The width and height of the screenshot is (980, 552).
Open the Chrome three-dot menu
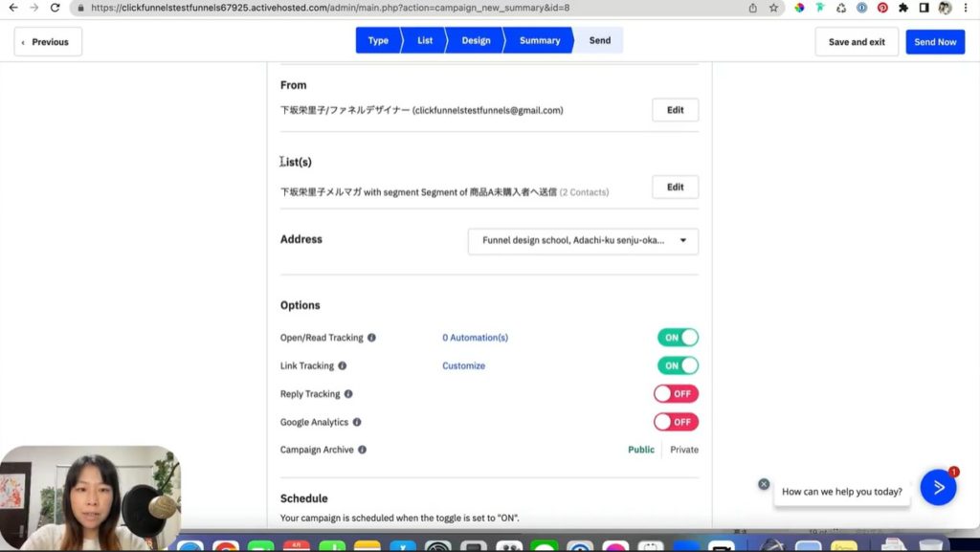[x=966, y=8]
